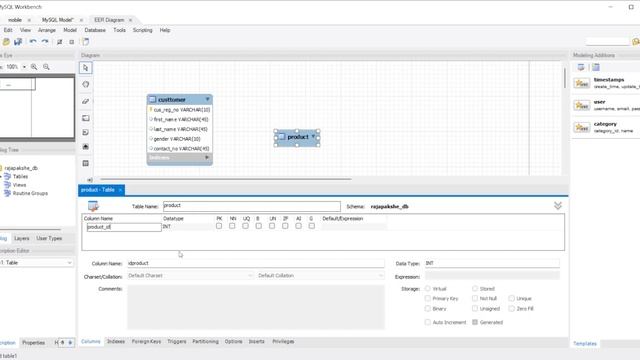This screenshot has width=640, height=360.
Task: Click the save model toolbar icon
Action: pyautogui.click(x=18, y=42)
